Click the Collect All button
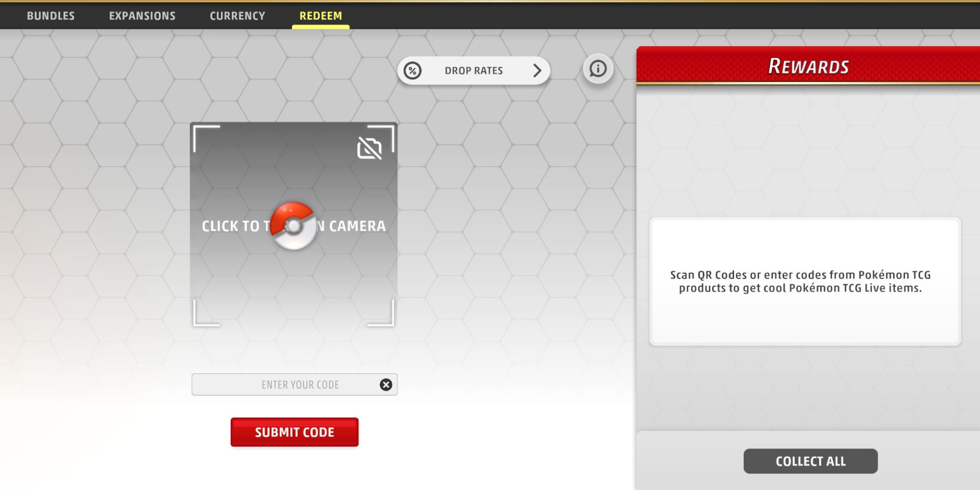 tap(810, 461)
